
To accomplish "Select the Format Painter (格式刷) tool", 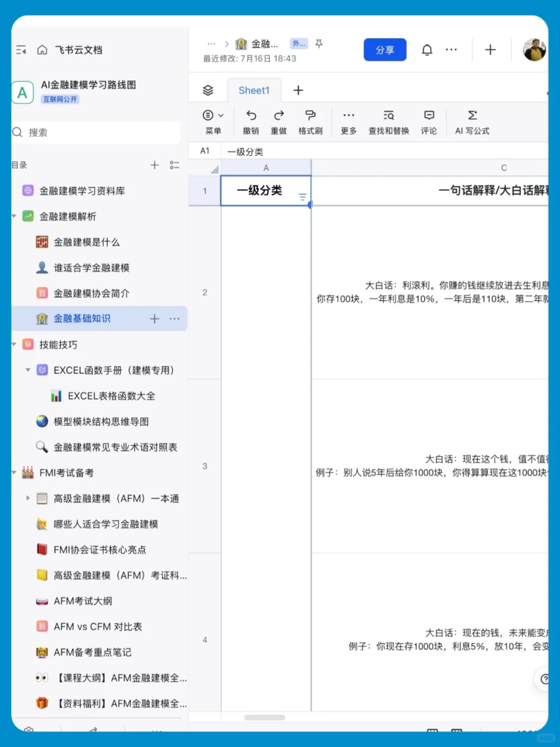I will (310, 115).
